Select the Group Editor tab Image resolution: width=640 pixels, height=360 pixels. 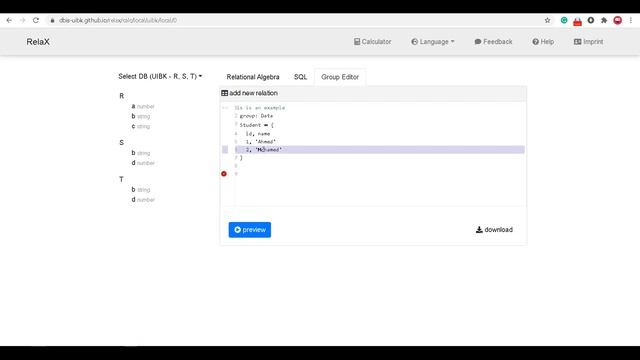tap(340, 77)
